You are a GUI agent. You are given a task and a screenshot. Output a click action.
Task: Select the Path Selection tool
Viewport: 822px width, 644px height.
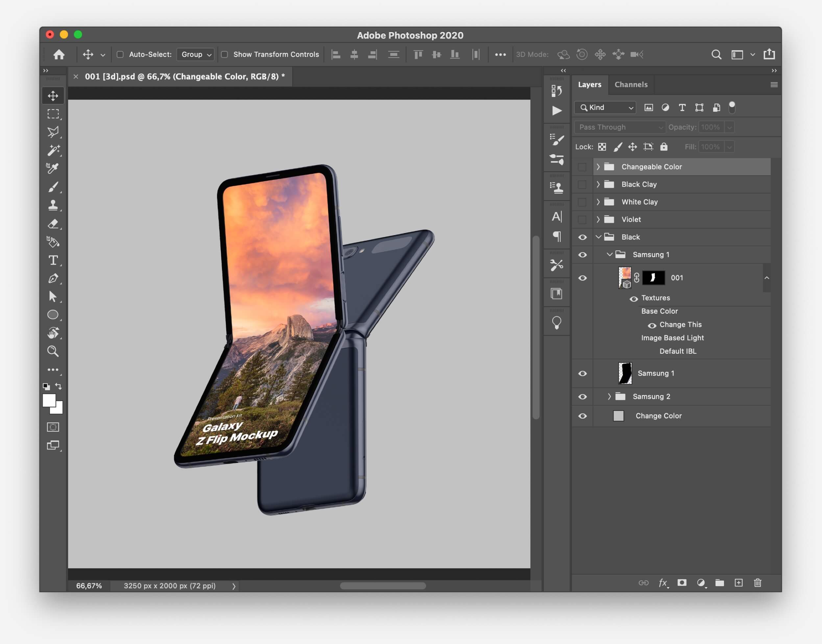pos(53,297)
